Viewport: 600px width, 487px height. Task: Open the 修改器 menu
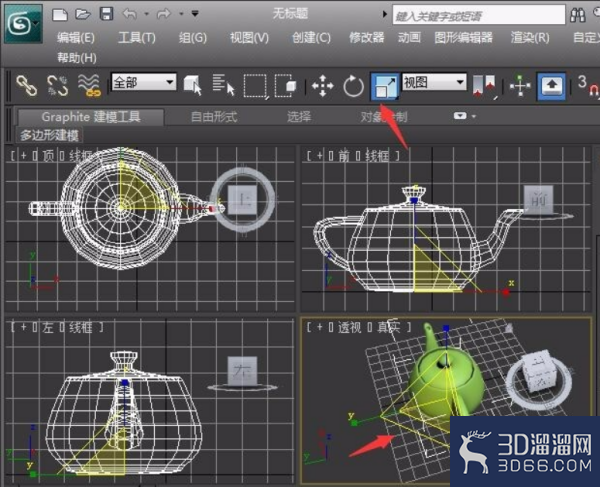click(366, 37)
